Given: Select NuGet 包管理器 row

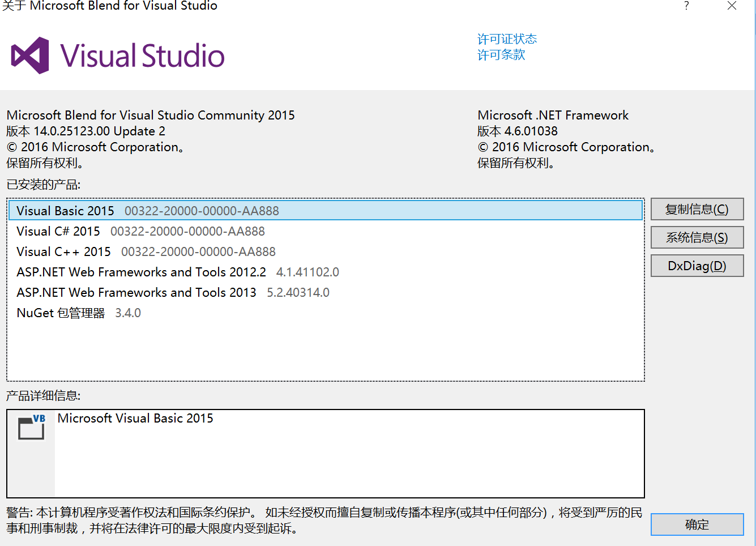Looking at the screenshot, I should [326, 313].
